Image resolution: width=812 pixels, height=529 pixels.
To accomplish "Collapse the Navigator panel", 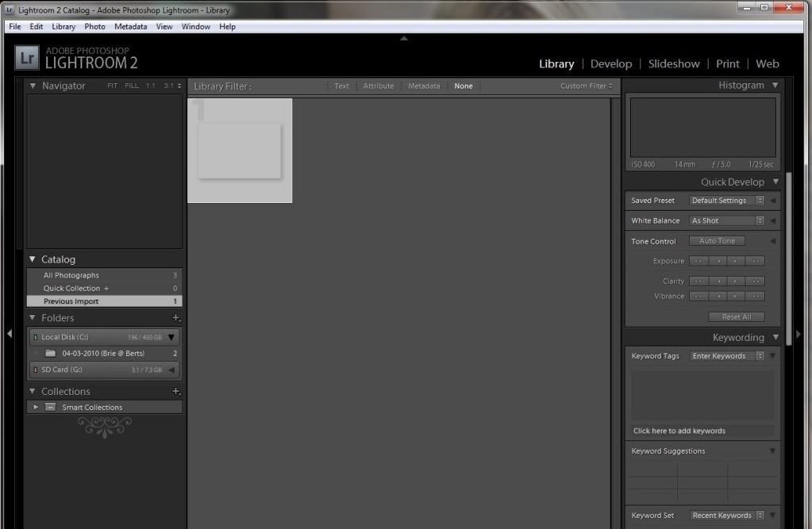I will [33, 86].
